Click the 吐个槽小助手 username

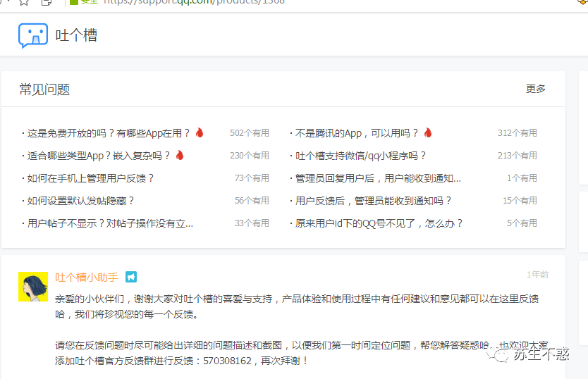coord(87,278)
